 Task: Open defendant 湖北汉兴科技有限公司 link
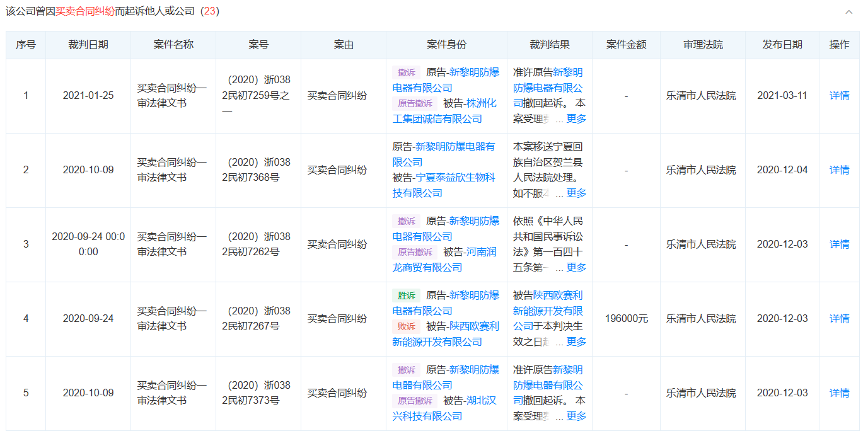[444, 408]
